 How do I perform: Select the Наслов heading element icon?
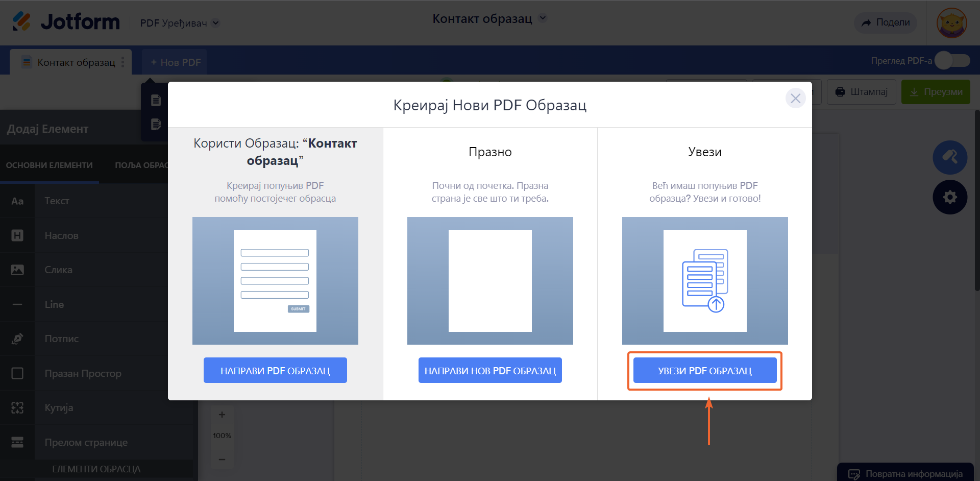17,235
